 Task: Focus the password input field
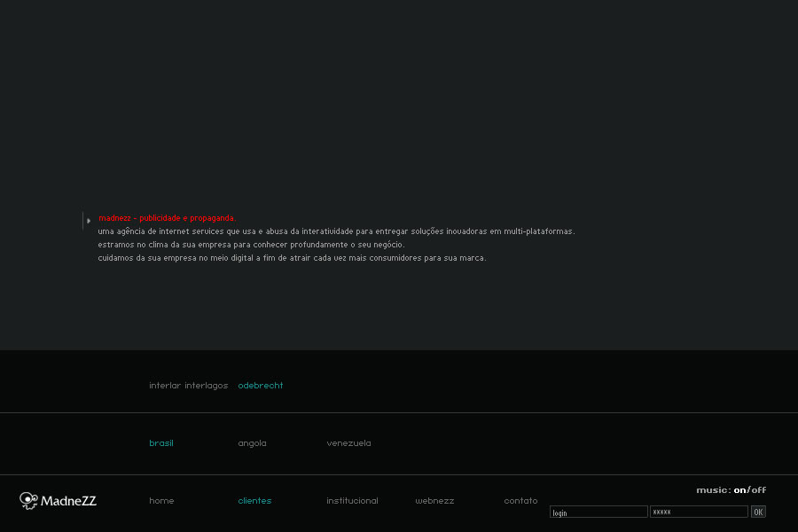[699, 512]
